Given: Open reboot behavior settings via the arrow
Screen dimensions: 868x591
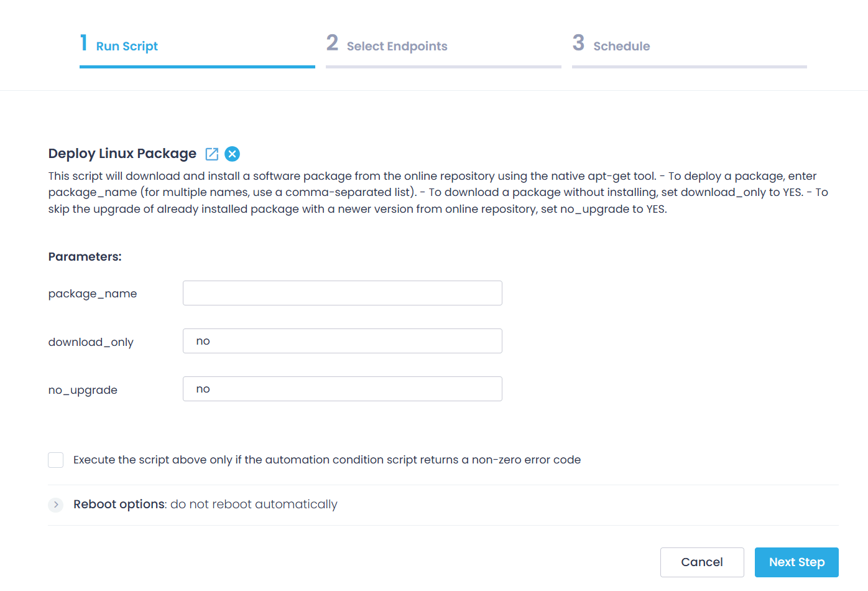Looking at the screenshot, I should (55, 505).
